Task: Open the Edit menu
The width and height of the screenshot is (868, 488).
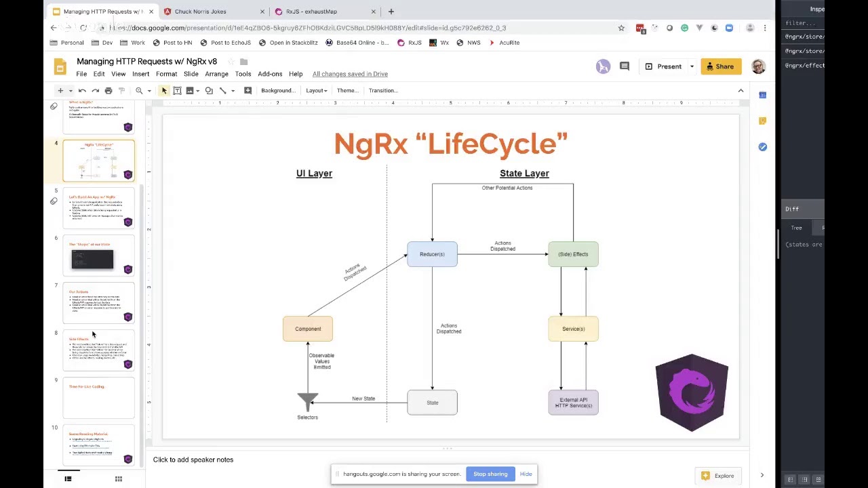Action: coord(99,74)
